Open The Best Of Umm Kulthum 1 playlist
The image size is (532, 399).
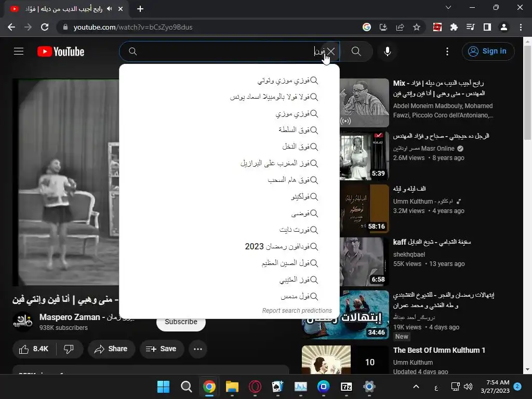[439, 350]
